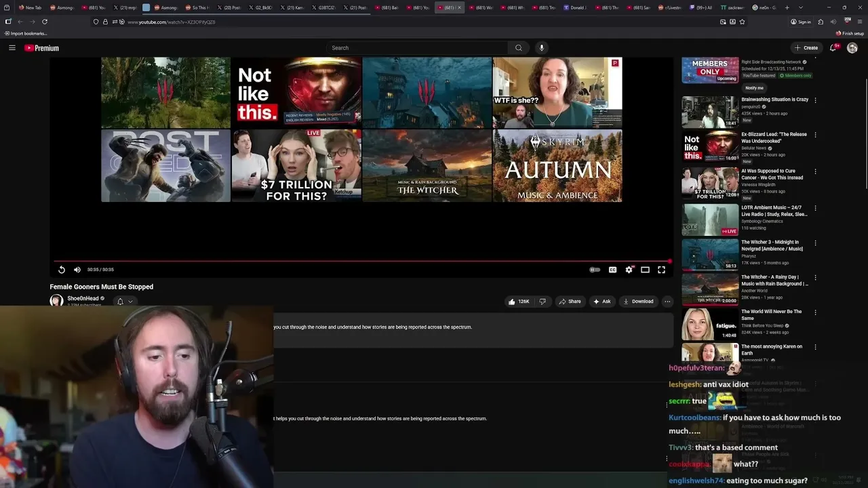
Task: Open Import bookmarks item in bookmarks bar
Action: (26, 33)
